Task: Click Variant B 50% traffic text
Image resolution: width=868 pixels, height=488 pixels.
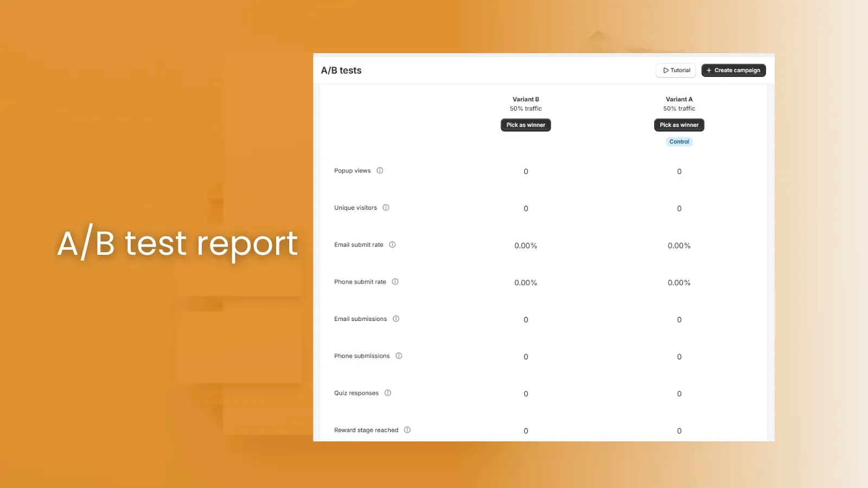Action: 526,108
